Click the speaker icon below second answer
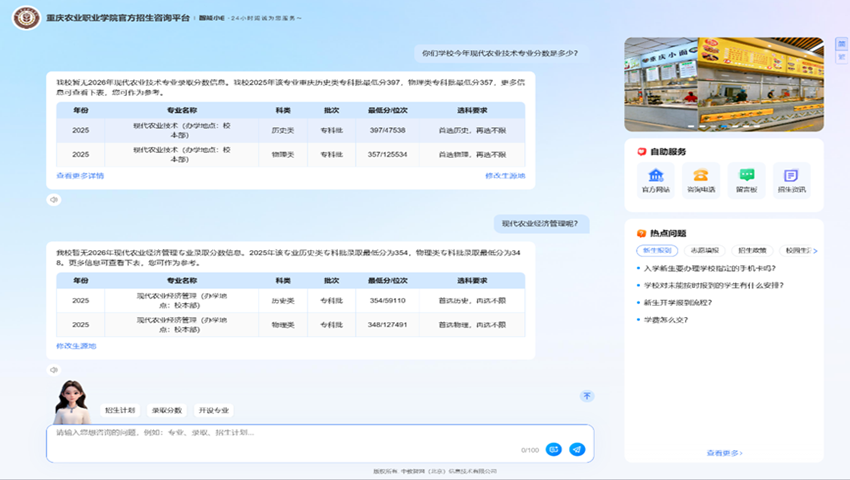This screenshot has height=480, width=850. pos(55,369)
